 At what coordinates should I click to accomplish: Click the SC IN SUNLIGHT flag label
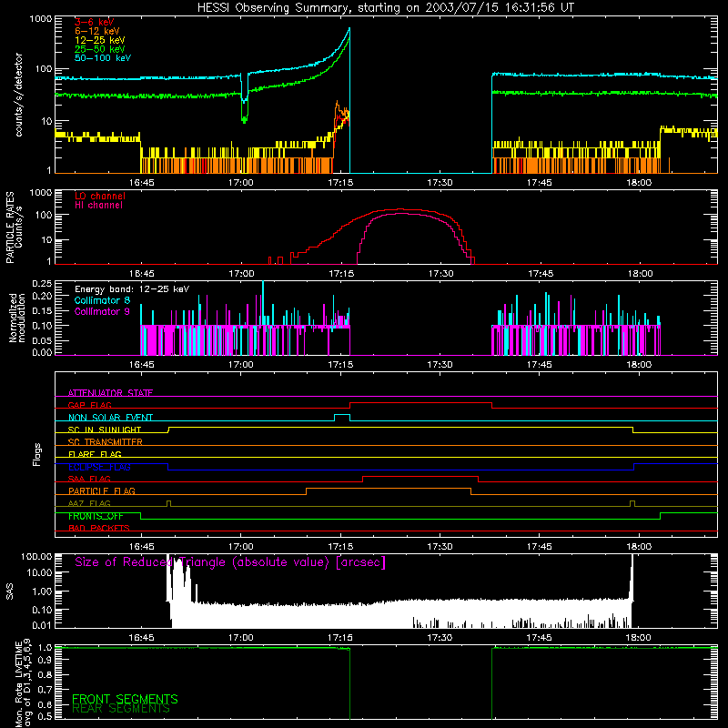[105, 430]
